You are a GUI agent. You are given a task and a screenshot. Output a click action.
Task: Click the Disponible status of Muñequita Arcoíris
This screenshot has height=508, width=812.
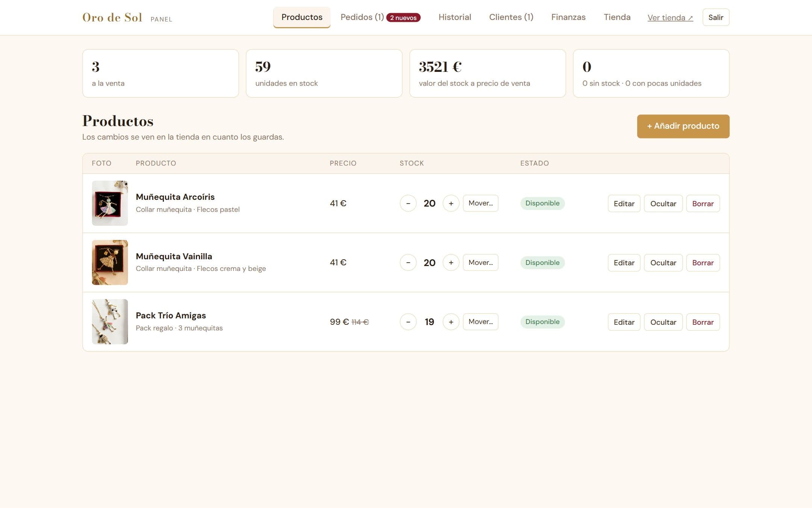click(x=542, y=203)
